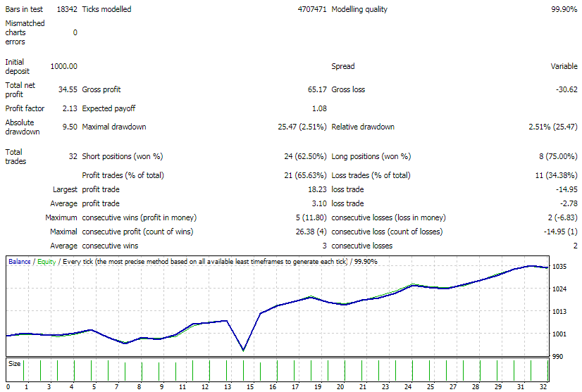Select the Gross loss value -30.62
Image resolution: width=582 pixels, height=392 pixels.
[x=566, y=90]
